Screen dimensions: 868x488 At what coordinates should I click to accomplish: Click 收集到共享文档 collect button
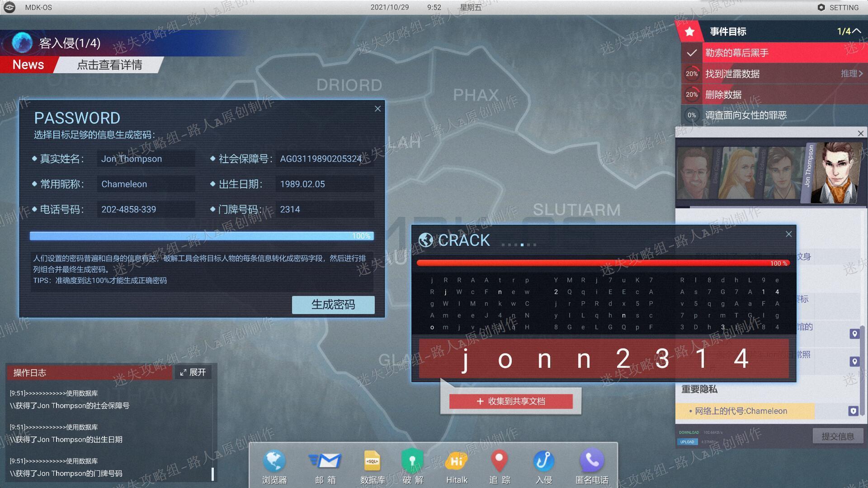pyautogui.click(x=511, y=401)
